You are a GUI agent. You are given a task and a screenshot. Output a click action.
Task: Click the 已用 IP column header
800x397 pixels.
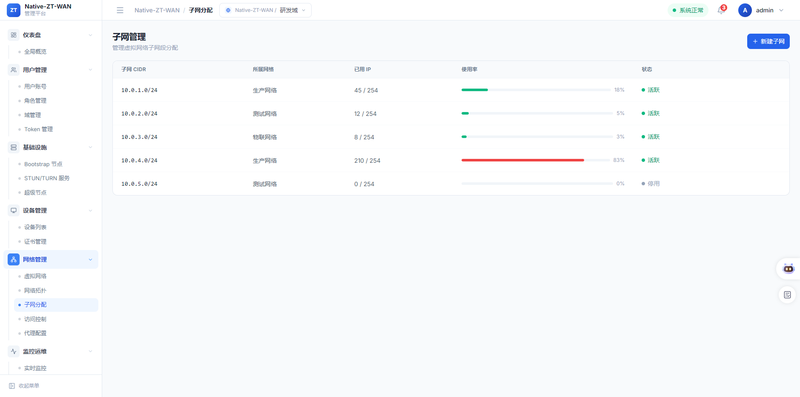pyautogui.click(x=362, y=69)
